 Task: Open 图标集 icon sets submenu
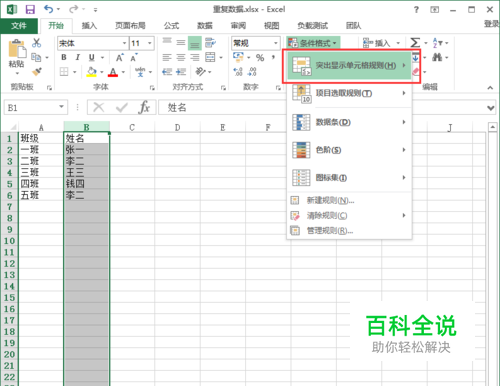click(x=349, y=177)
